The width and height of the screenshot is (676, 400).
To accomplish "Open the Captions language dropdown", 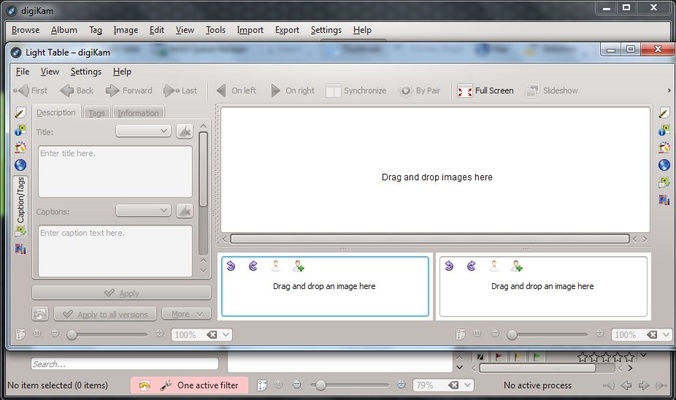I will point(143,211).
